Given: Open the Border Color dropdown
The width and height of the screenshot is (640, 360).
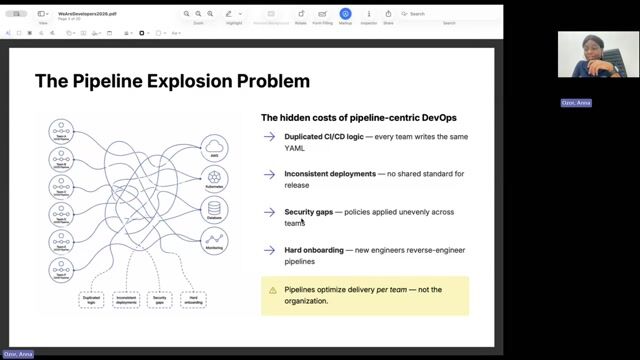Looking at the screenshot, I should point(144,33).
